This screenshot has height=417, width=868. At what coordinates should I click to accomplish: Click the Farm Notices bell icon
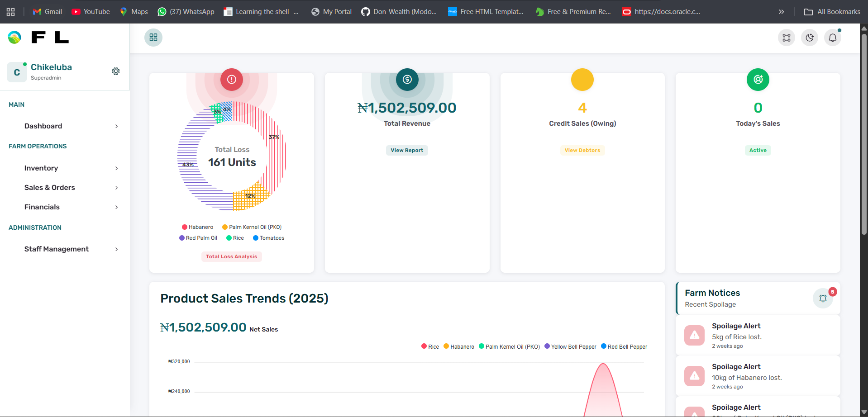pyautogui.click(x=823, y=299)
